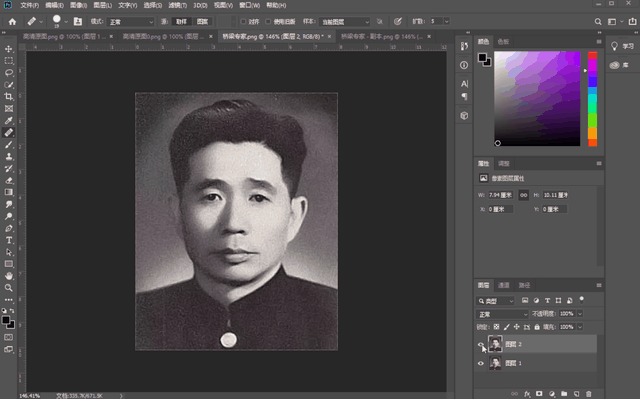
Task: Create new fill or adjustment layer icon
Action: 552,394
